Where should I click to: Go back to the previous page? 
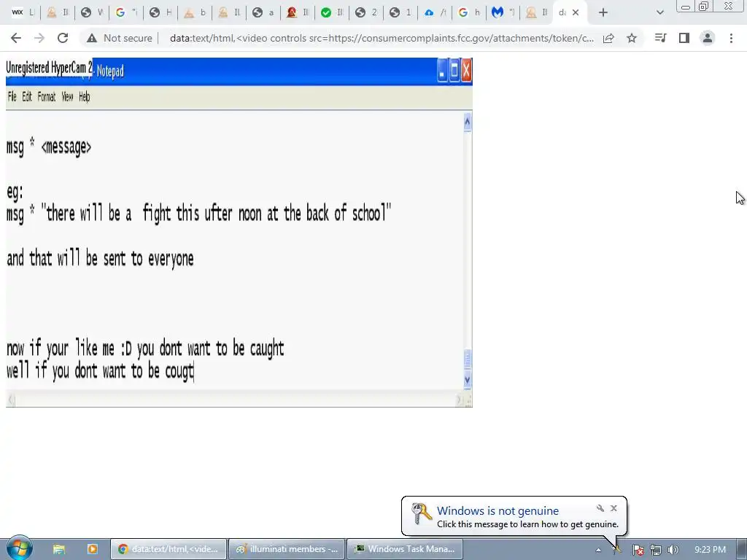pyautogui.click(x=16, y=38)
